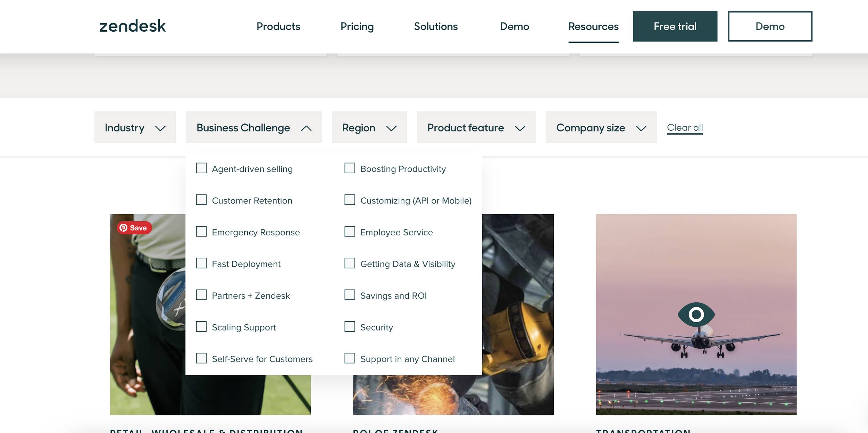This screenshot has width=868, height=433.
Task: Check the Security checkbox
Action: pos(350,327)
